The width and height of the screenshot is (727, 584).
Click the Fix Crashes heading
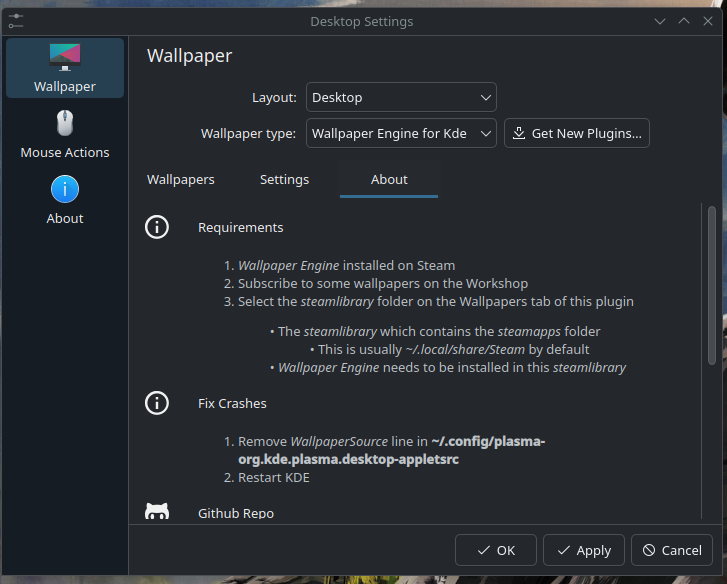pyautogui.click(x=232, y=404)
